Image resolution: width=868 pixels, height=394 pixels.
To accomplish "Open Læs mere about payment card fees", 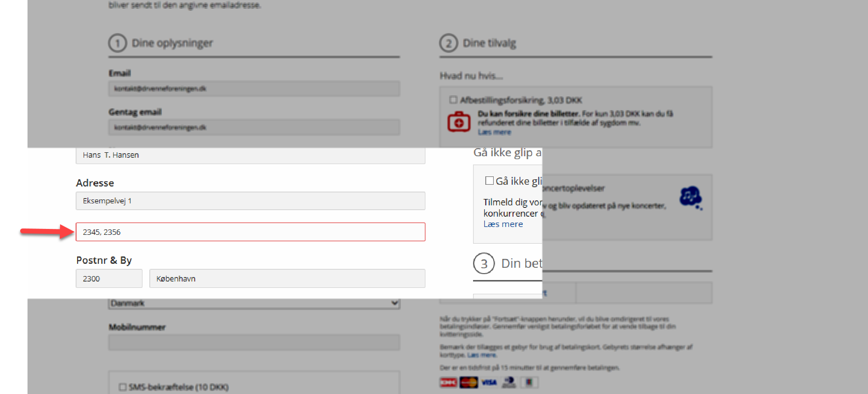I will coord(481,355).
